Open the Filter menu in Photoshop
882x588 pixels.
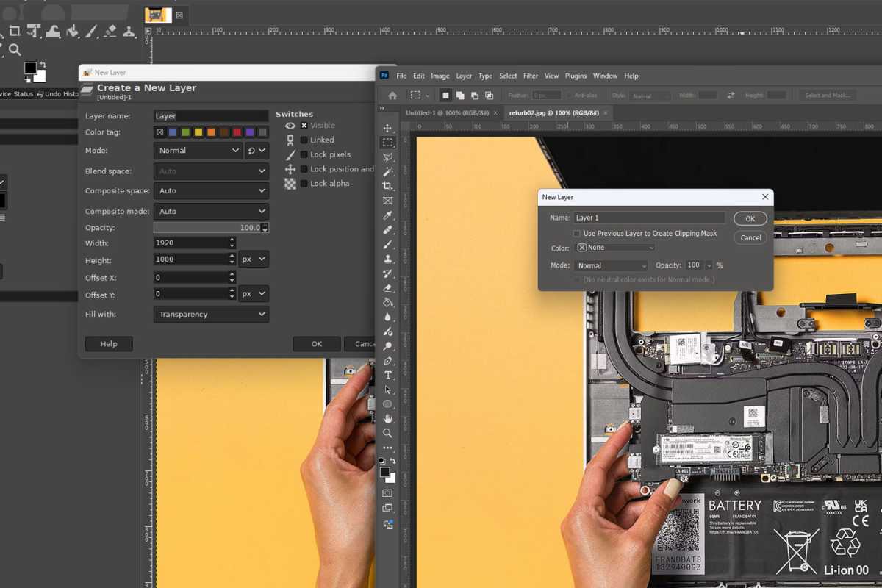pyautogui.click(x=531, y=76)
